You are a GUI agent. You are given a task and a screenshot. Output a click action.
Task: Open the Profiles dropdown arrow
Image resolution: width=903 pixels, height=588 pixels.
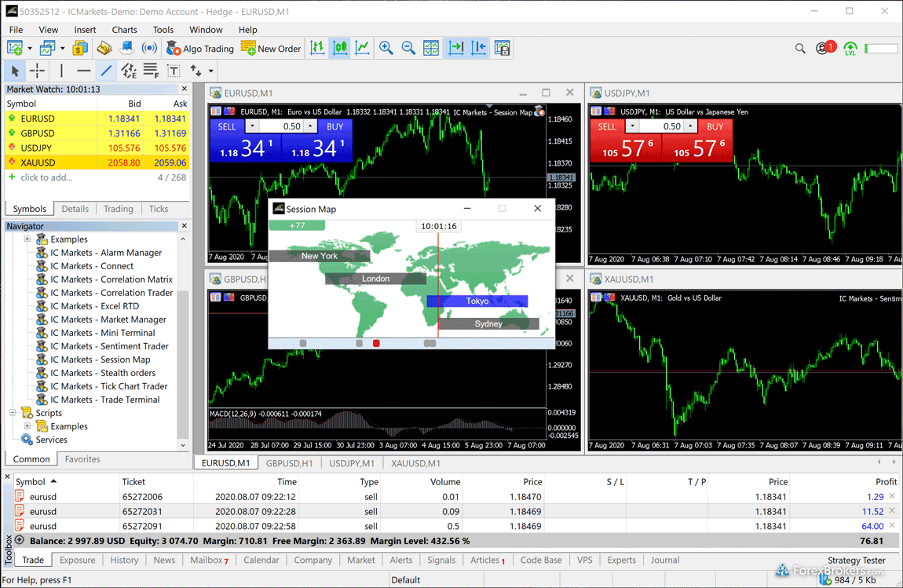tap(62, 49)
